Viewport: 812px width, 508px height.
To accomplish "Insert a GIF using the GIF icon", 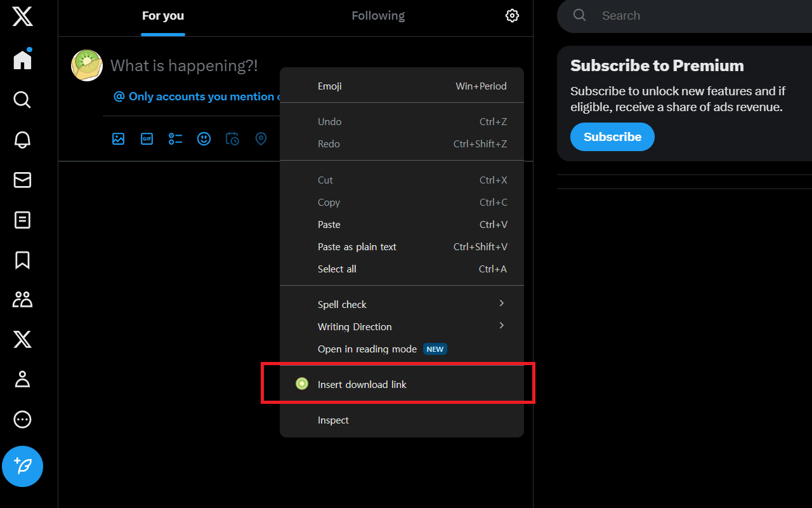I will coord(147,138).
